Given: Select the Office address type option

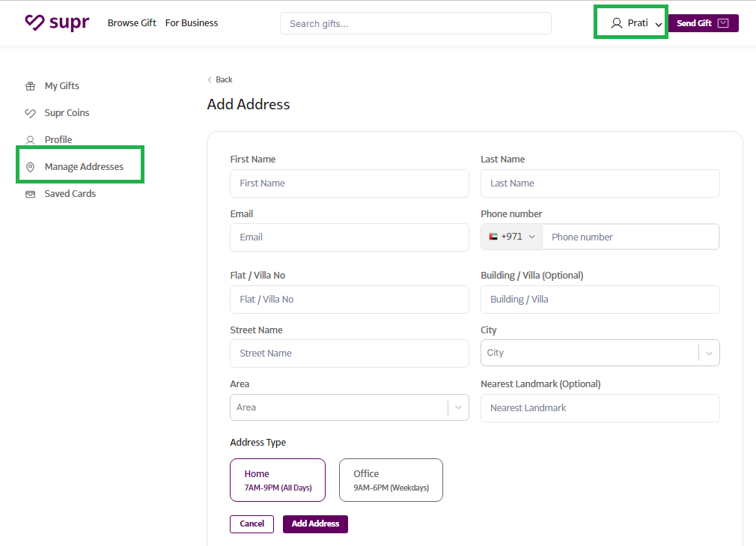Looking at the screenshot, I should click(x=391, y=479).
